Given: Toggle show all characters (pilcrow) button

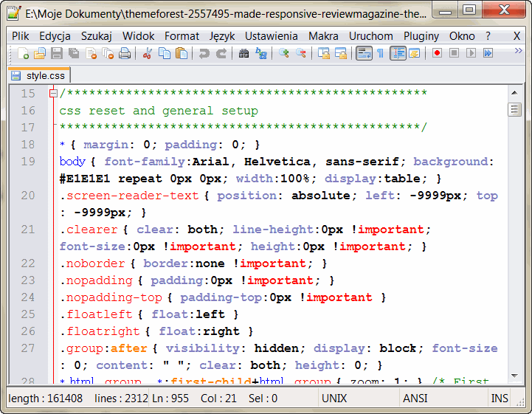Looking at the screenshot, I should point(381,53).
